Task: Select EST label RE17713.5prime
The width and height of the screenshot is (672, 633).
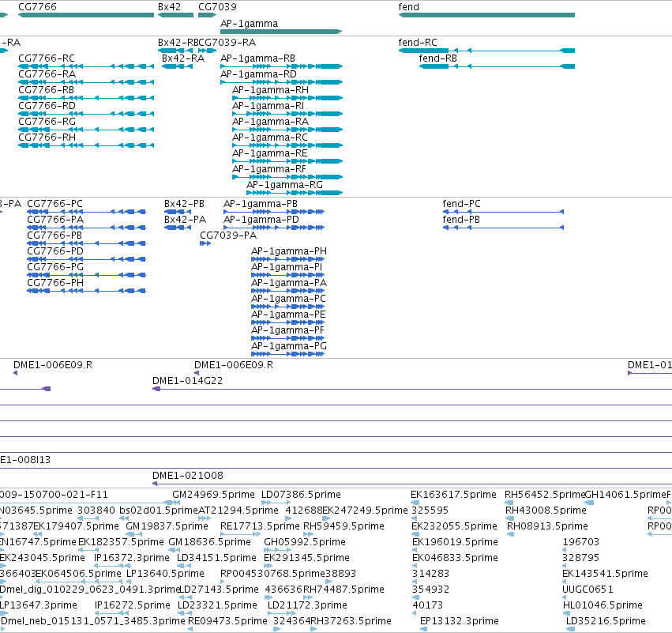Action: pyautogui.click(x=260, y=526)
